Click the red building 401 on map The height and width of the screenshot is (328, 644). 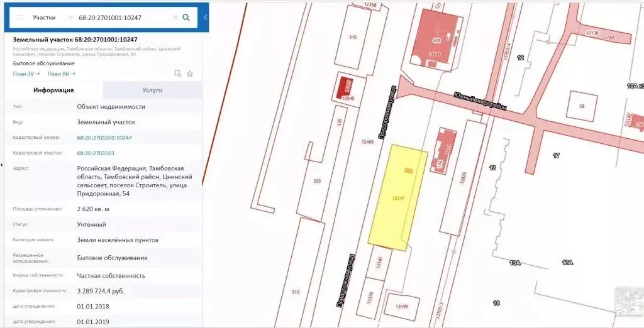(438, 38)
